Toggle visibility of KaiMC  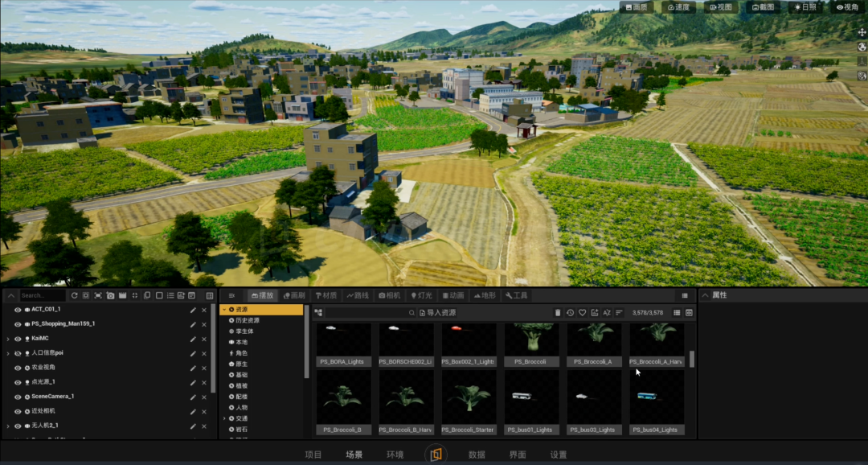coord(18,338)
